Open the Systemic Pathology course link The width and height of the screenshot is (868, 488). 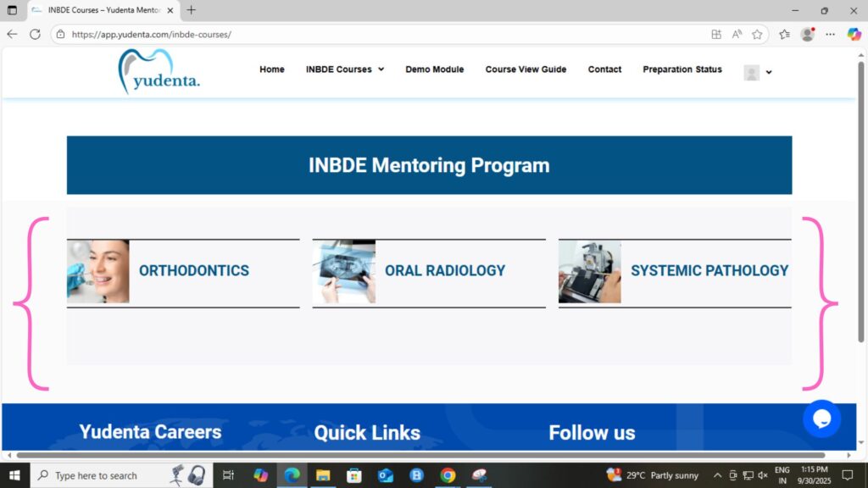pos(709,271)
